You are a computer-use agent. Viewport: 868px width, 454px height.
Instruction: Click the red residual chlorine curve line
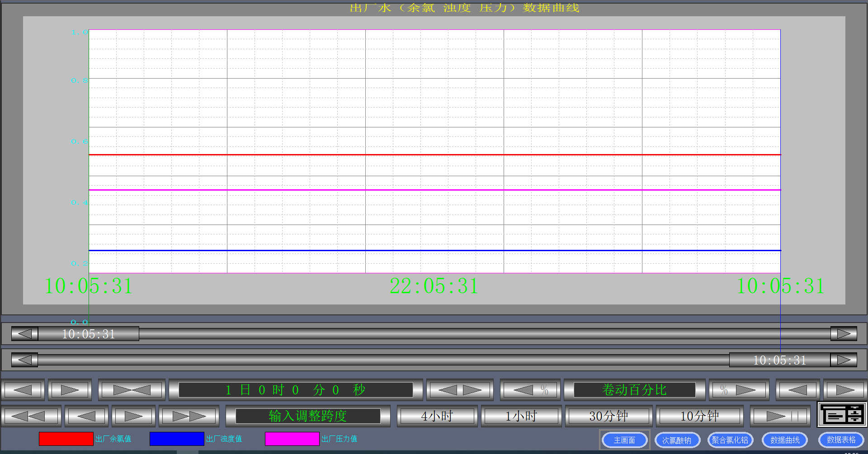pos(434,154)
